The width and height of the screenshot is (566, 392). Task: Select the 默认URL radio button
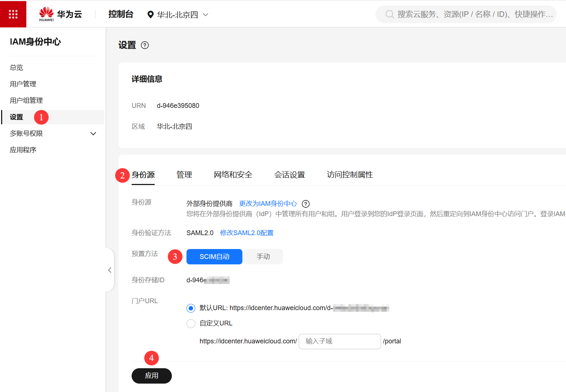click(x=191, y=308)
